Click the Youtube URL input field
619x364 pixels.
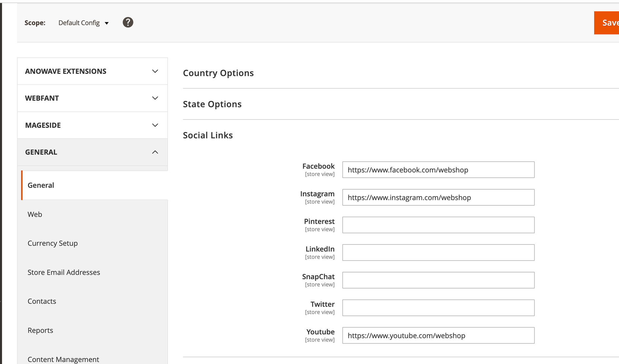(x=438, y=336)
